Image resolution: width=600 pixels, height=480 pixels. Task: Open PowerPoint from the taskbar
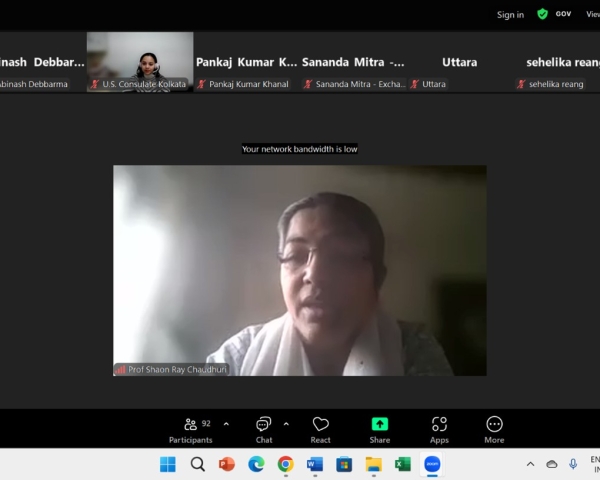point(226,464)
